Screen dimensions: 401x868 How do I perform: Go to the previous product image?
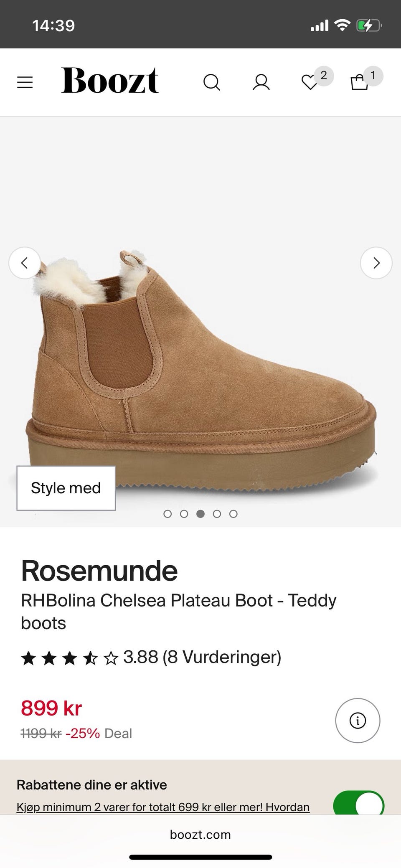click(x=25, y=263)
